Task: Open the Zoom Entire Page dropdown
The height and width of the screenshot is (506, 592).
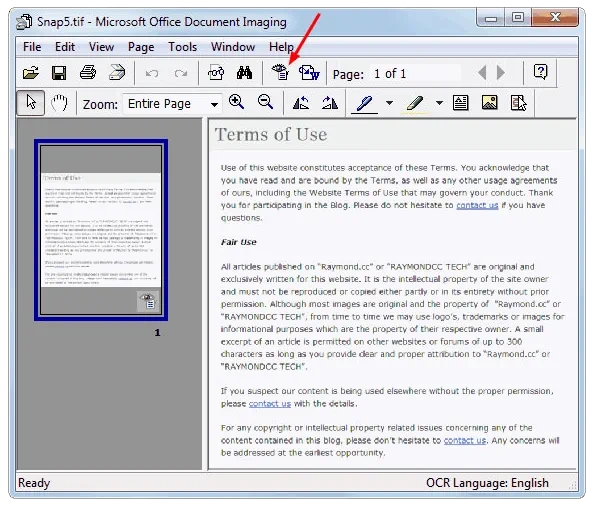Action: tap(214, 104)
